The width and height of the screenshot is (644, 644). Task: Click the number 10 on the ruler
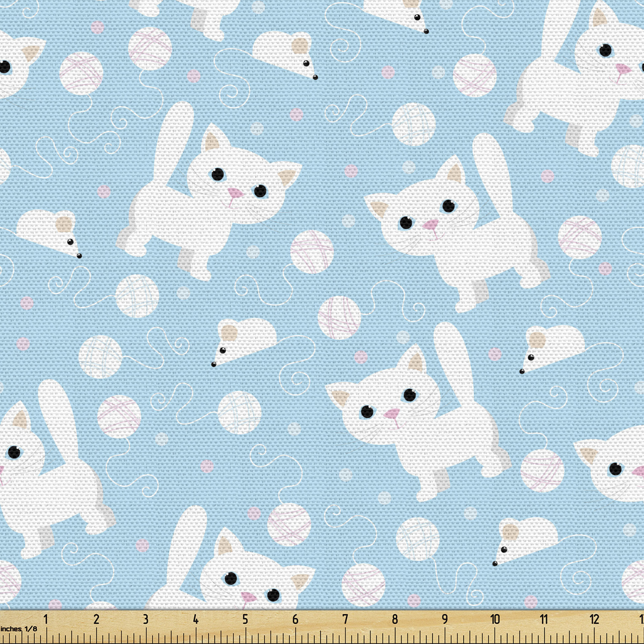point(495,619)
